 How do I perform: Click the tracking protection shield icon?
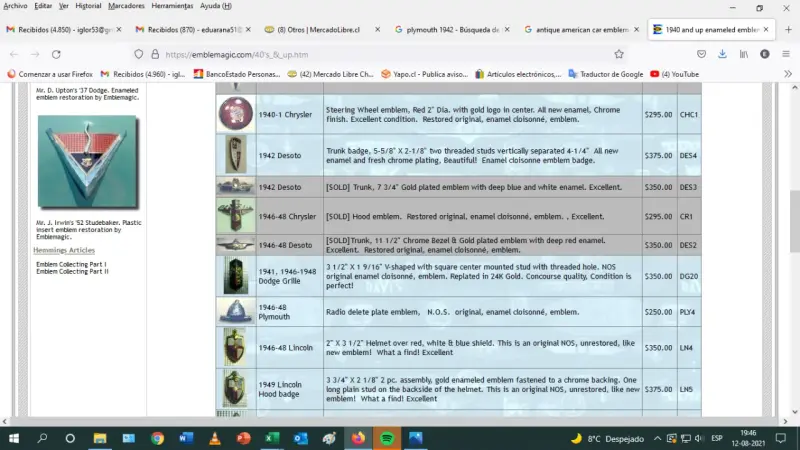(x=139, y=54)
